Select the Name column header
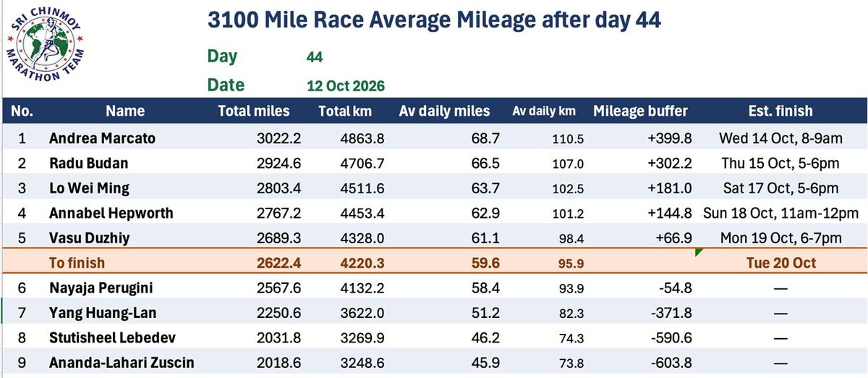This screenshot has height=378, width=868. point(125,112)
